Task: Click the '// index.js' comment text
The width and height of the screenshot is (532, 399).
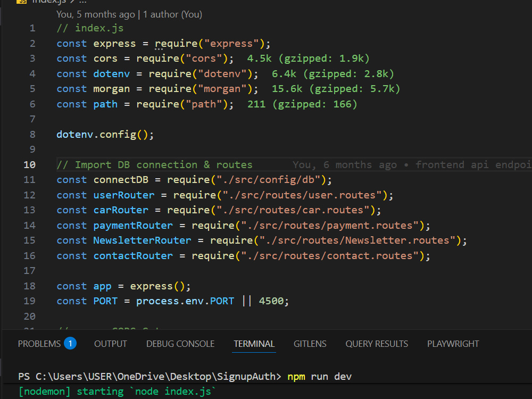Action: coord(90,28)
